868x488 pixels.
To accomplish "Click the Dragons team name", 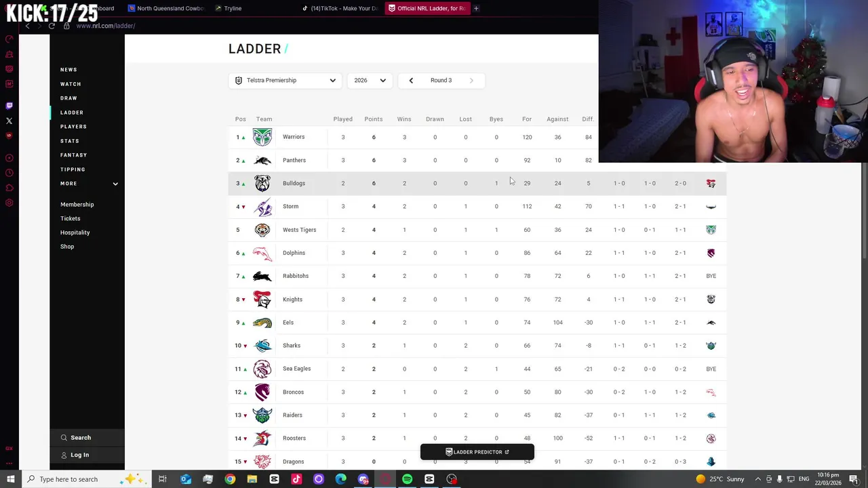I will (x=294, y=462).
